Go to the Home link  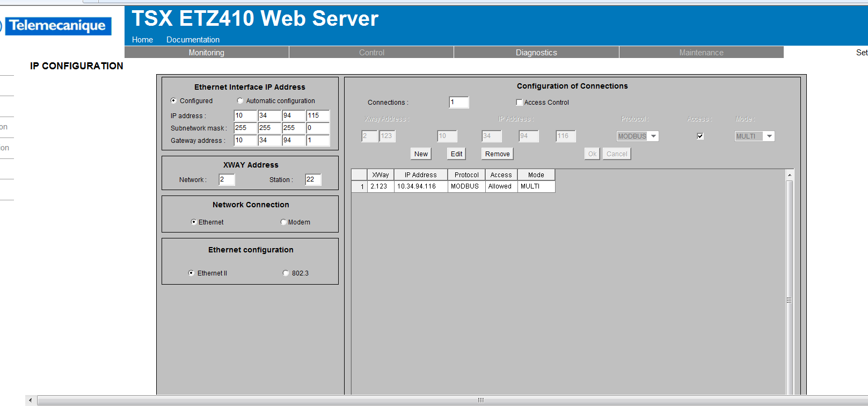[x=142, y=40]
